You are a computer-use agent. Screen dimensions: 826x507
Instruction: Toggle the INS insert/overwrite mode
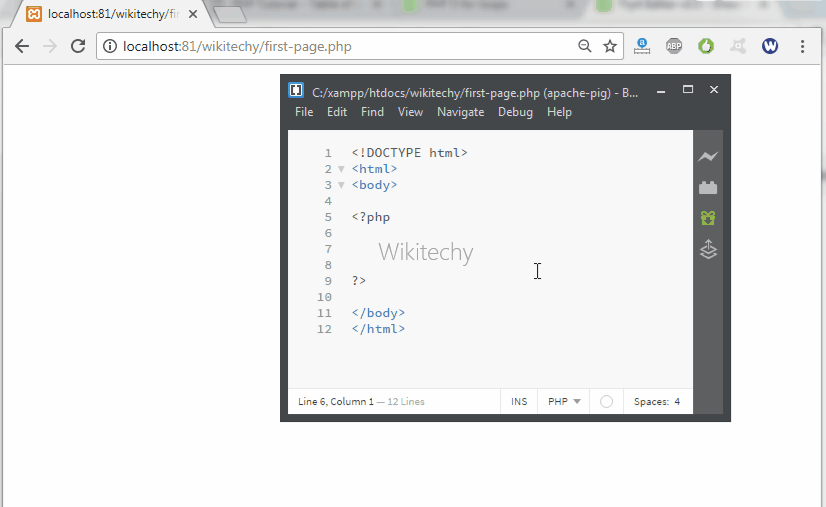[519, 401]
